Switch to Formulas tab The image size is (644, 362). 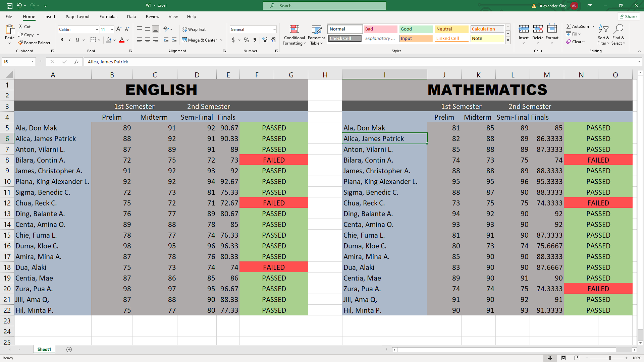point(108,17)
